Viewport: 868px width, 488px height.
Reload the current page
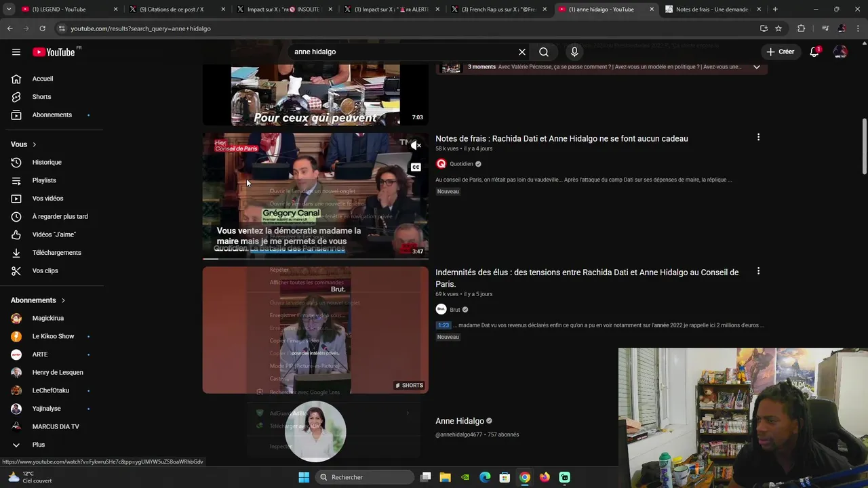(x=42, y=28)
